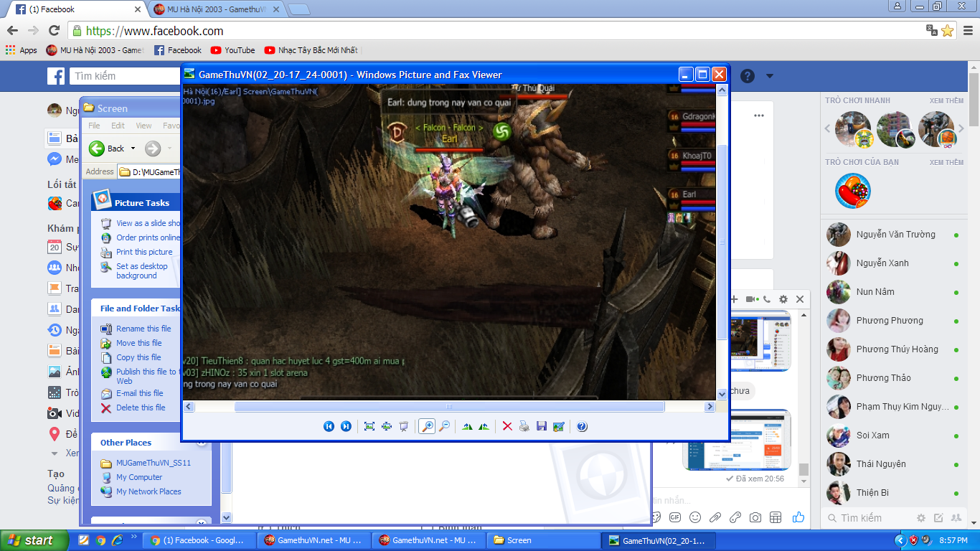Bookmark this page star icon
The image size is (980, 551).
947,31
